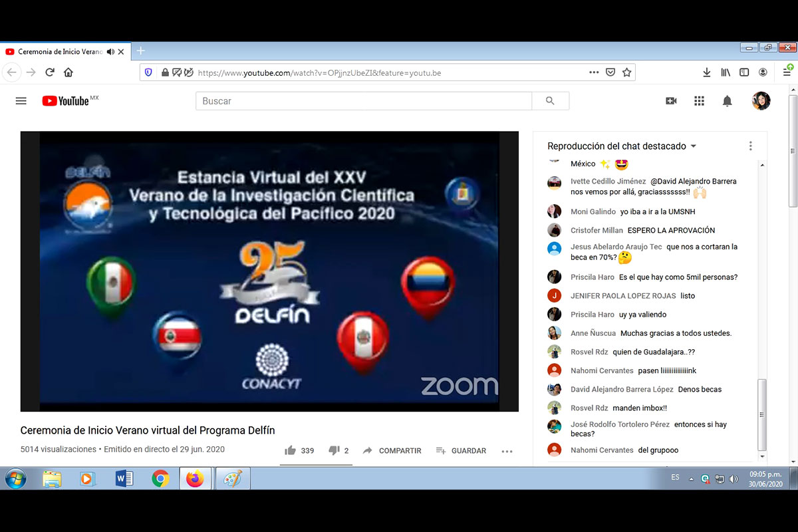The width and height of the screenshot is (798, 532).
Task: Click chat author Moni Galindo
Action: (x=593, y=212)
